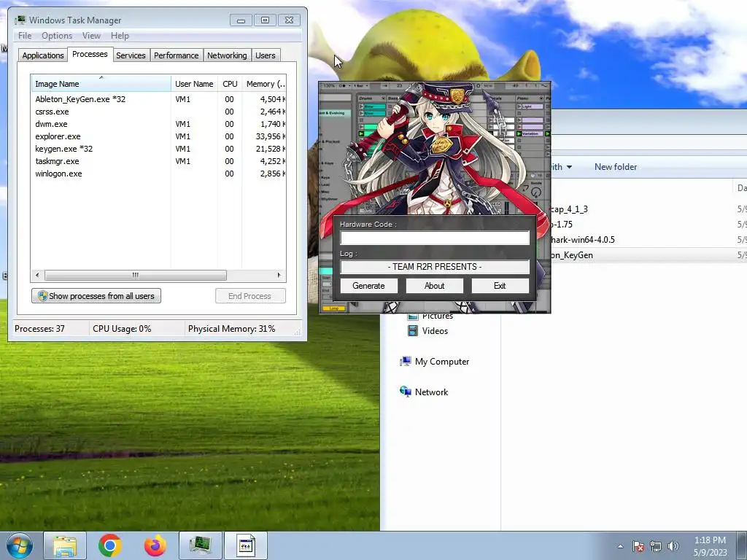Select the keygen window taskbar icon
This screenshot has height=560, width=747.
click(x=246, y=545)
